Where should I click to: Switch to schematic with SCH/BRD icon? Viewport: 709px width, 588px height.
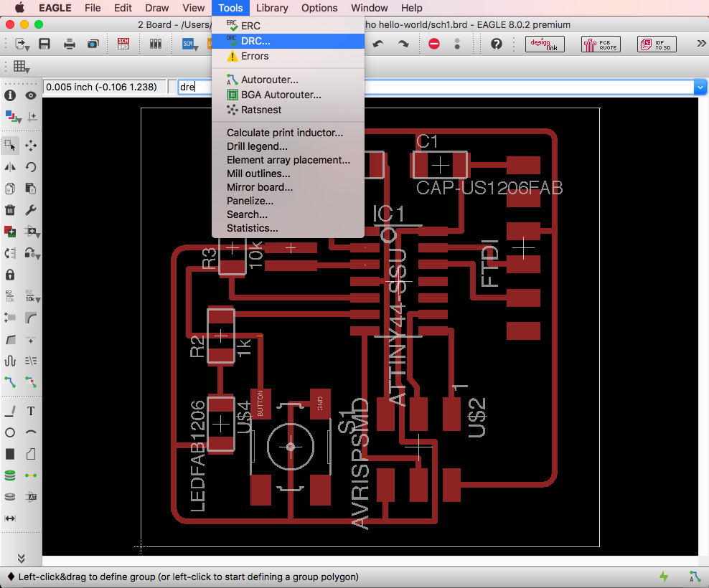point(123,44)
